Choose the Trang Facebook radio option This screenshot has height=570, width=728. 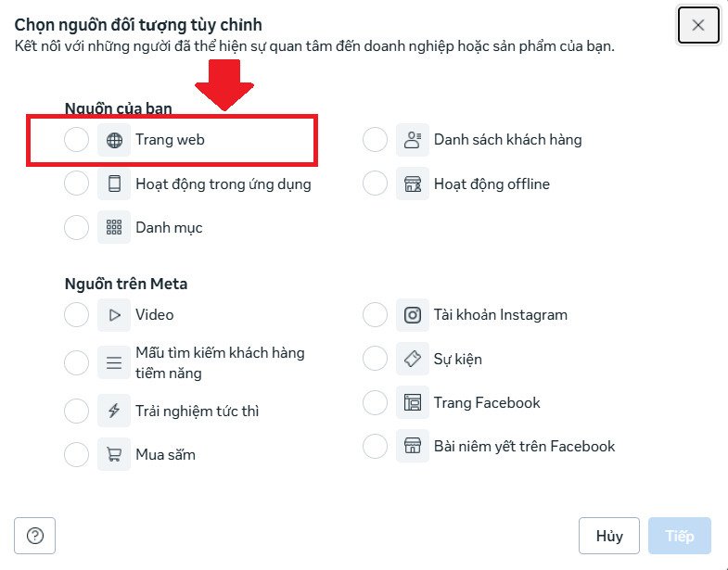click(375, 402)
